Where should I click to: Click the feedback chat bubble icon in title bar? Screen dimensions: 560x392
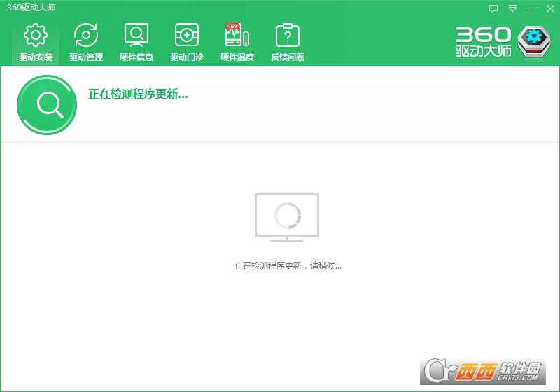pos(493,8)
